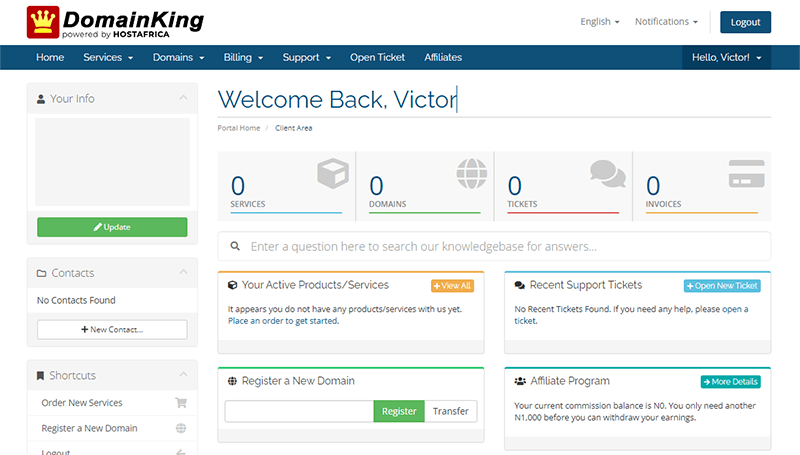Screen dimensions: 800x455
Task: Click the orange View All button
Action: 452,286
